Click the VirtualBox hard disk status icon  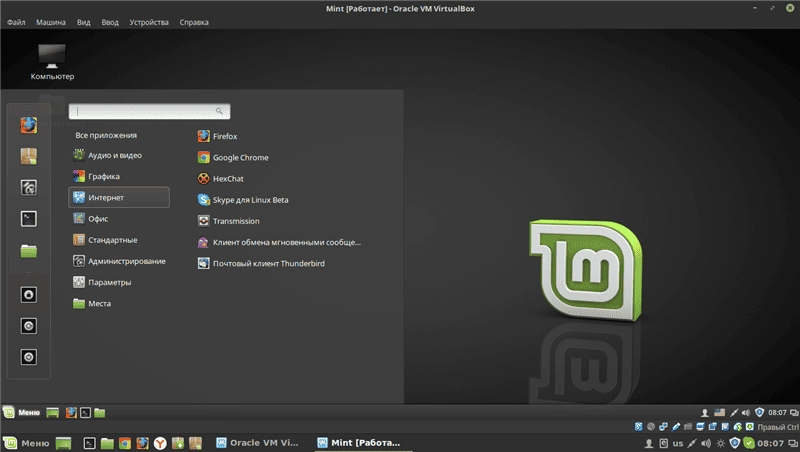[639, 427]
